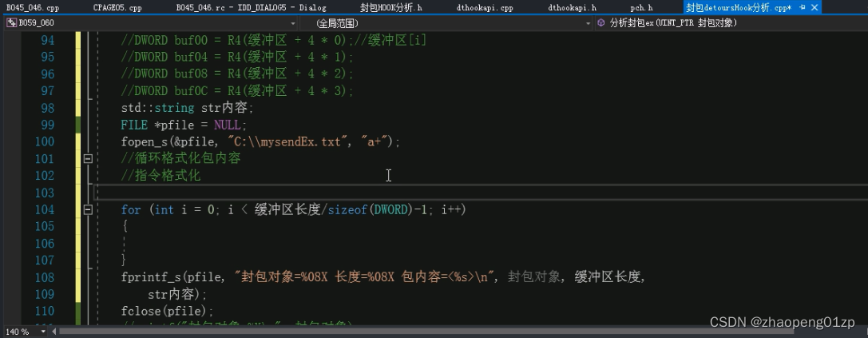Switch to the dthookapi.cpp tab
The height and width of the screenshot is (338, 868).
pyautogui.click(x=485, y=8)
